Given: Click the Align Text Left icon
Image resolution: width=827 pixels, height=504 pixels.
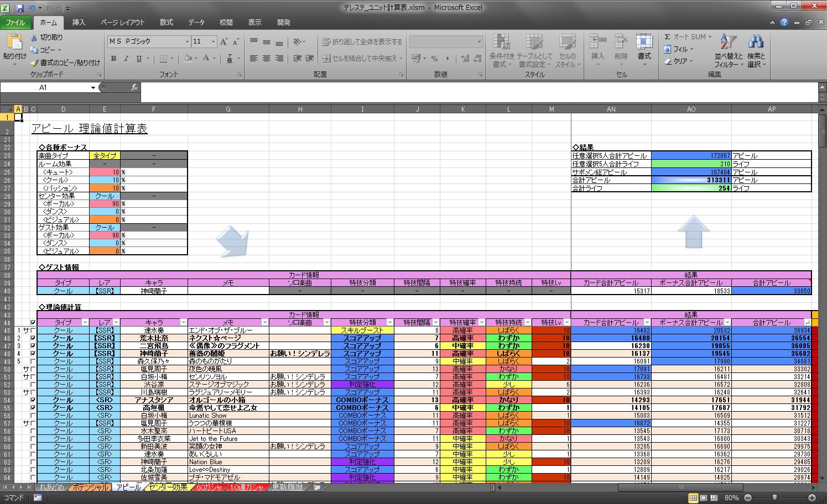Looking at the screenshot, I should coord(254,59).
